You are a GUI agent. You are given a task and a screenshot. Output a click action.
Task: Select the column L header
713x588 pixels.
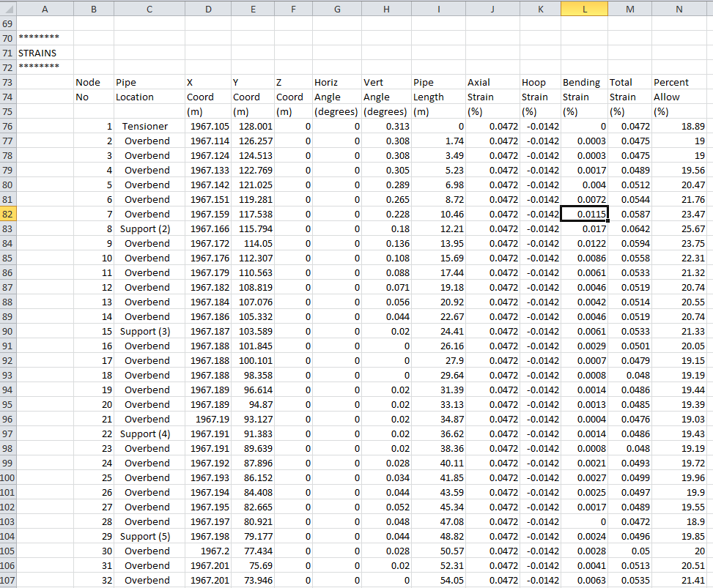[x=584, y=9]
